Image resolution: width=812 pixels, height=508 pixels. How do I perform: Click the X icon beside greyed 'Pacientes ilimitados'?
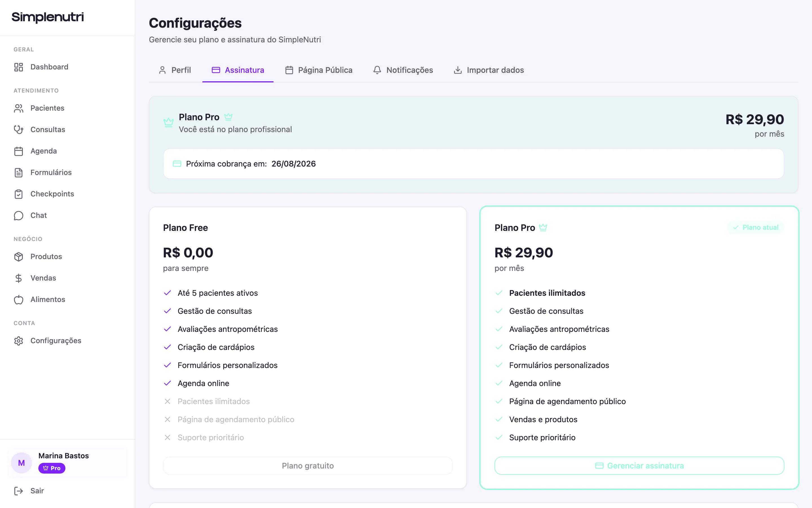[167, 402]
